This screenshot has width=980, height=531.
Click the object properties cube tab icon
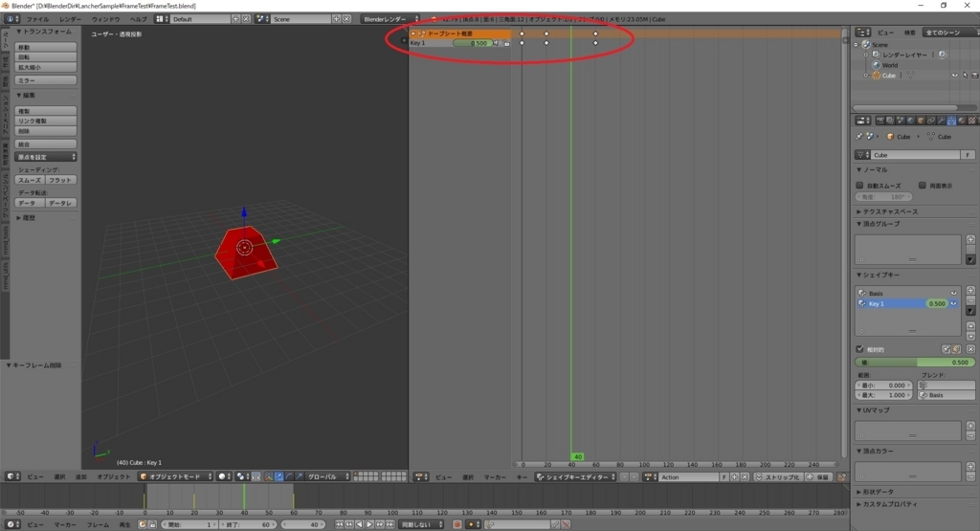click(x=921, y=121)
